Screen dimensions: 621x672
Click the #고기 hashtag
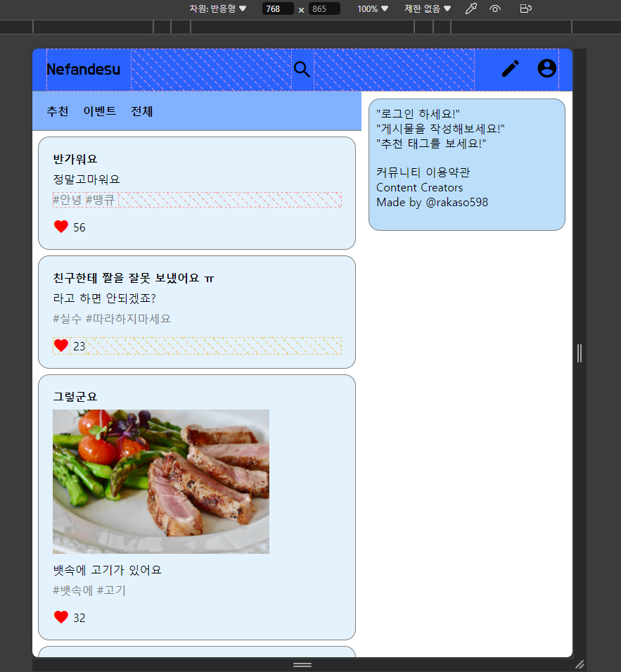pyautogui.click(x=111, y=590)
